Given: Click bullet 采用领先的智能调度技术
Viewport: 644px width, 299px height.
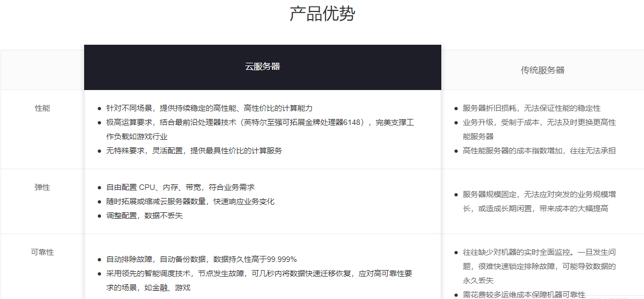Looking at the screenshot, I should 259,280.
